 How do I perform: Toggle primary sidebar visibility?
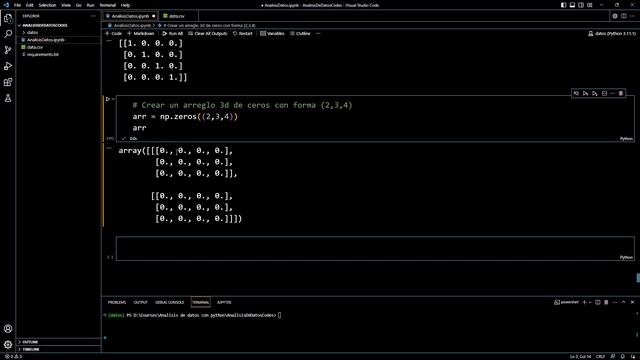point(563,5)
